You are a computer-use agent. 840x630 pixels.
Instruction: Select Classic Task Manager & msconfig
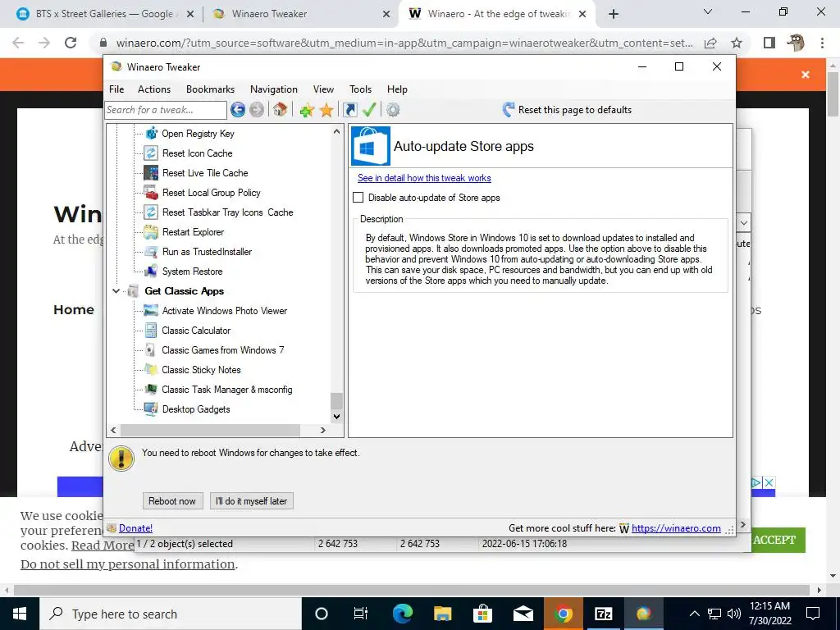click(227, 390)
